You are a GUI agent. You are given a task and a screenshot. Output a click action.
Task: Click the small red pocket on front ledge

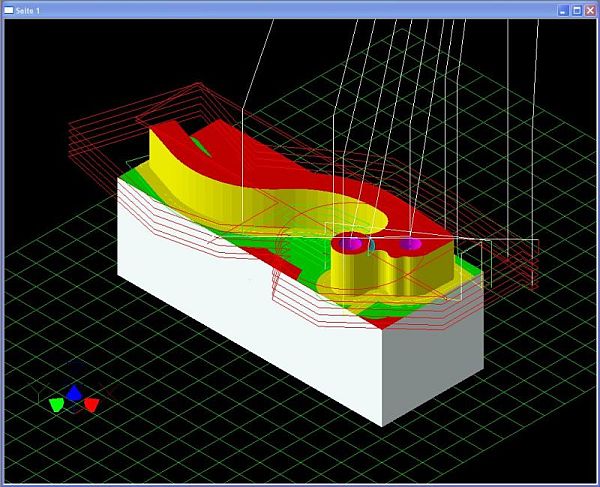(282, 262)
